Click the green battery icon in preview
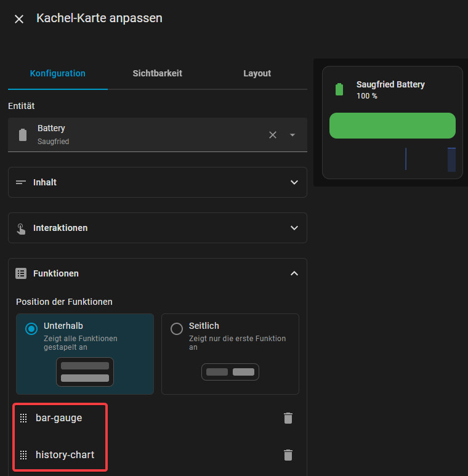468x476 pixels. click(x=339, y=89)
